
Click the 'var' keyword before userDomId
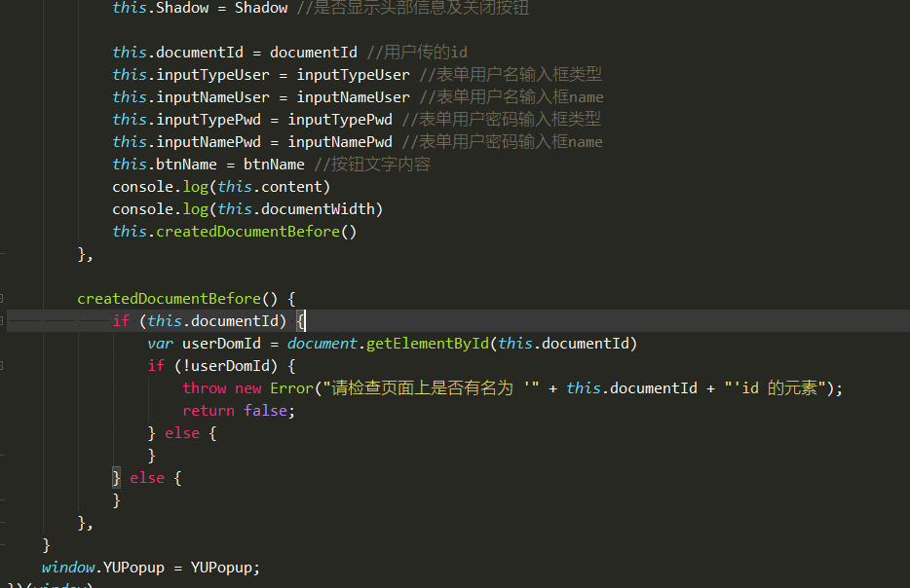(x=160, y=344)
